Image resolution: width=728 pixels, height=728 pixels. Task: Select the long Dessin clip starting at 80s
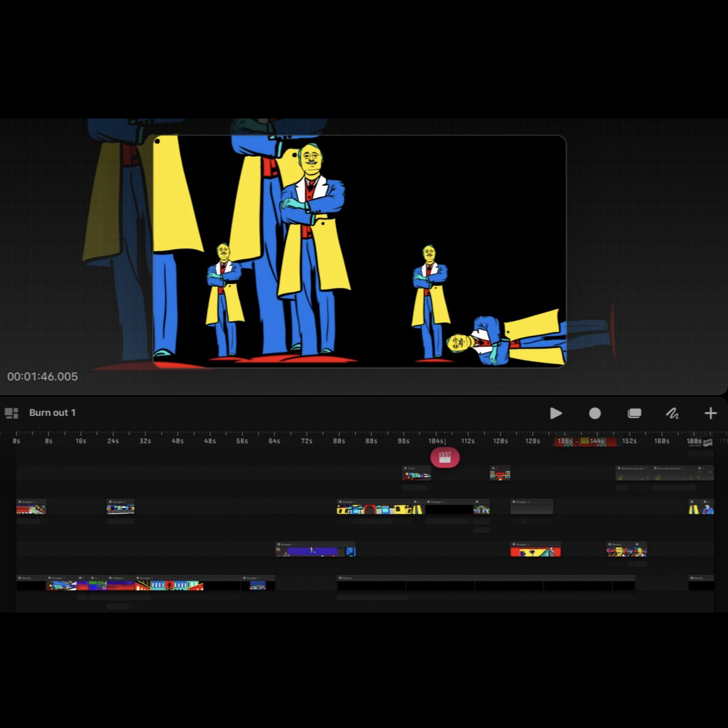click(485, 583)
